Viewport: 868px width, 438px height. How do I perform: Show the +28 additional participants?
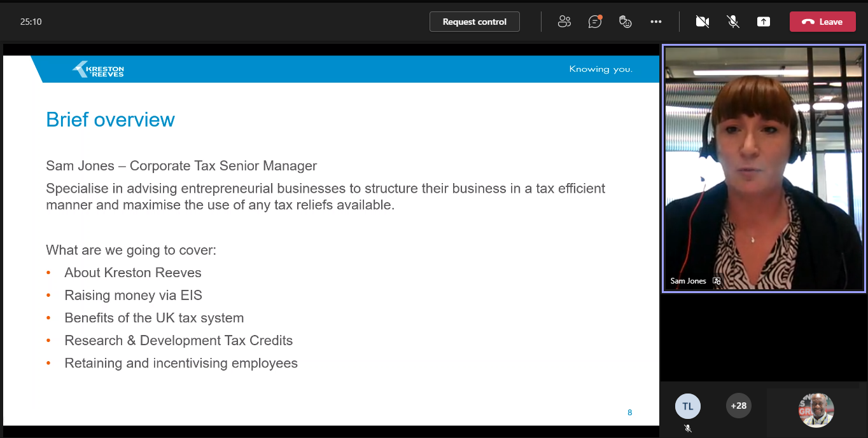(x=739, y=406)
